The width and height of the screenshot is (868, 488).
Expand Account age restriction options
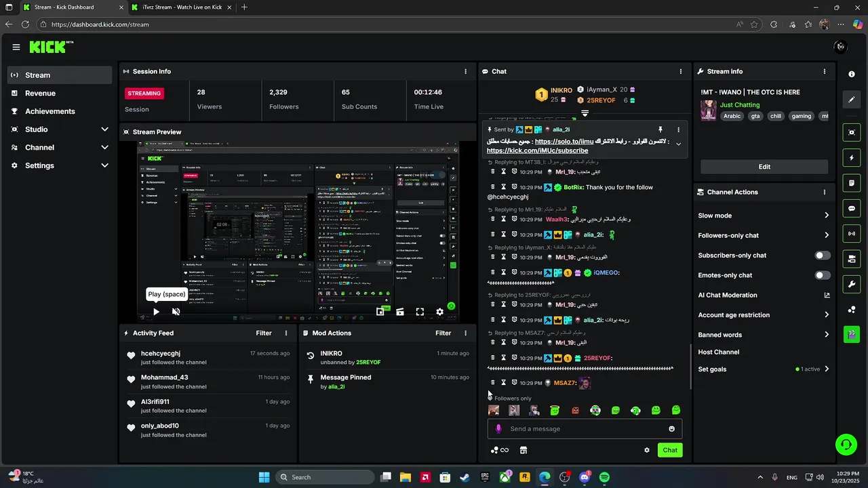[x=827, y=314]
